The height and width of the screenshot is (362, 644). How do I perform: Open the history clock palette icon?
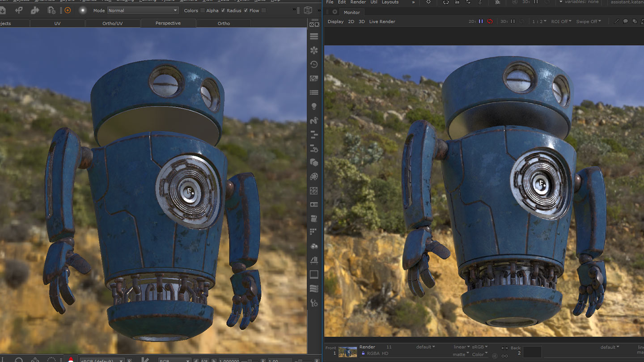coord(314,64)
